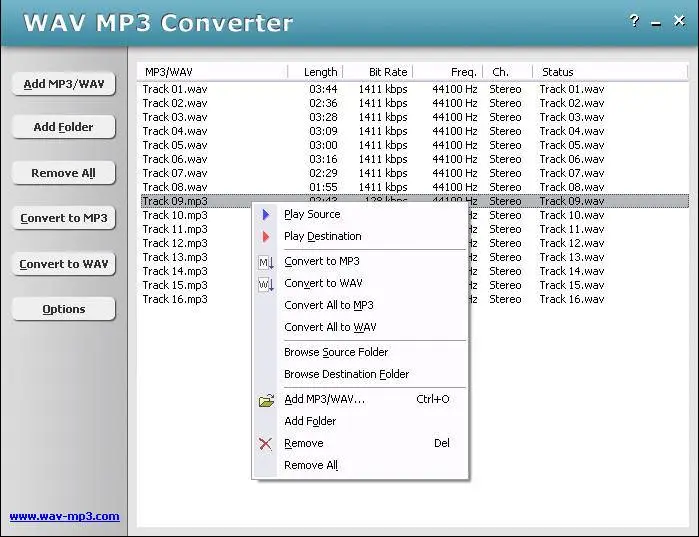Open help with the question mark icon
Viewport: 699px width, 537px height.
pos(634,20)
